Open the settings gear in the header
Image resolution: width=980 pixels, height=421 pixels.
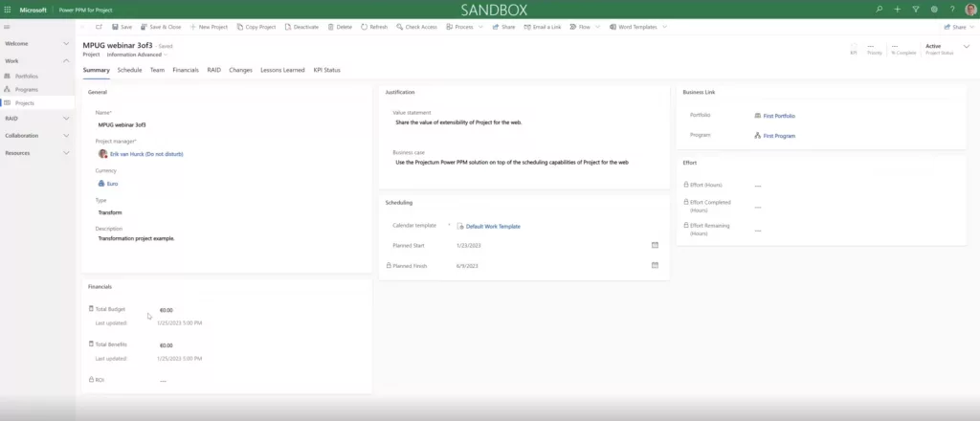[934, 10]
